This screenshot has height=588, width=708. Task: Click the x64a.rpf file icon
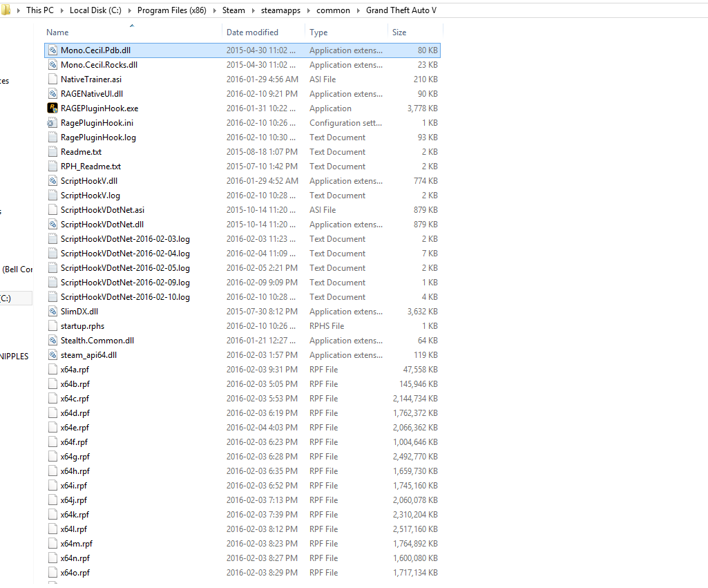pyautogui.click(x=52, y=370)
